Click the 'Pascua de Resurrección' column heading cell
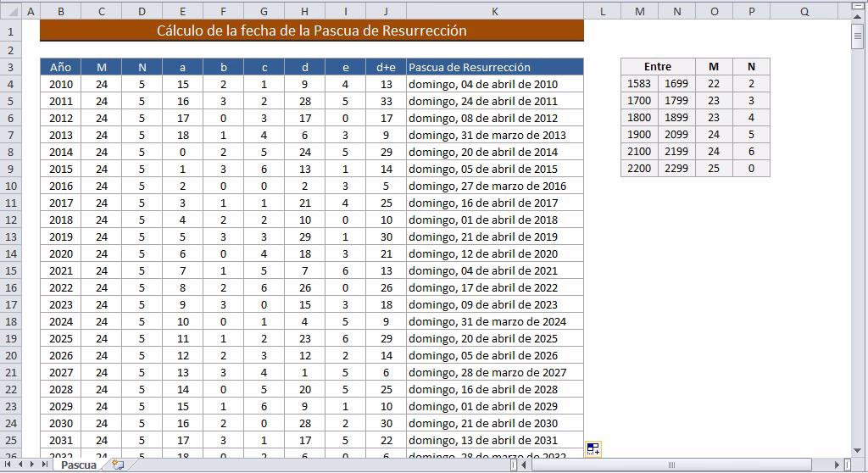The height and width of the screenshot is (473, 868). [495, 67]
